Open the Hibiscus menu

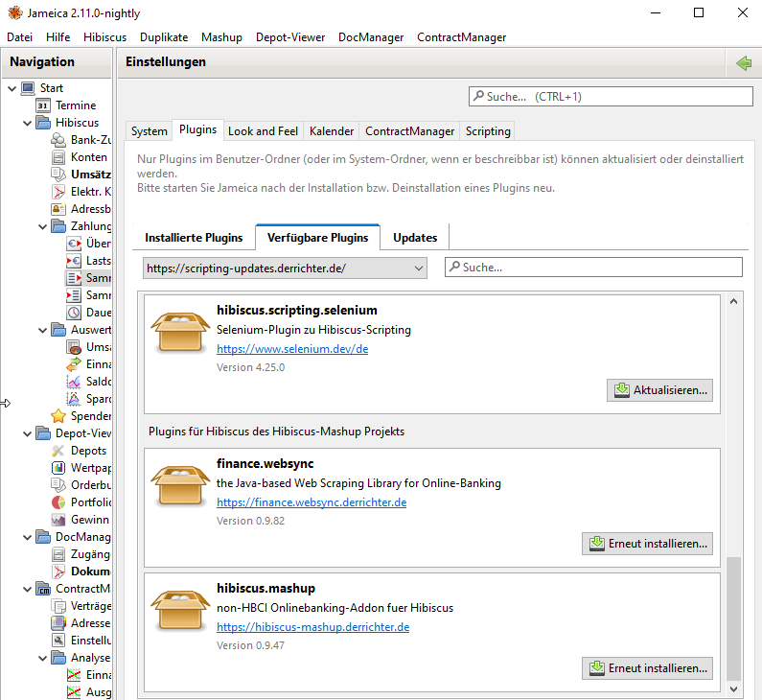105,37
